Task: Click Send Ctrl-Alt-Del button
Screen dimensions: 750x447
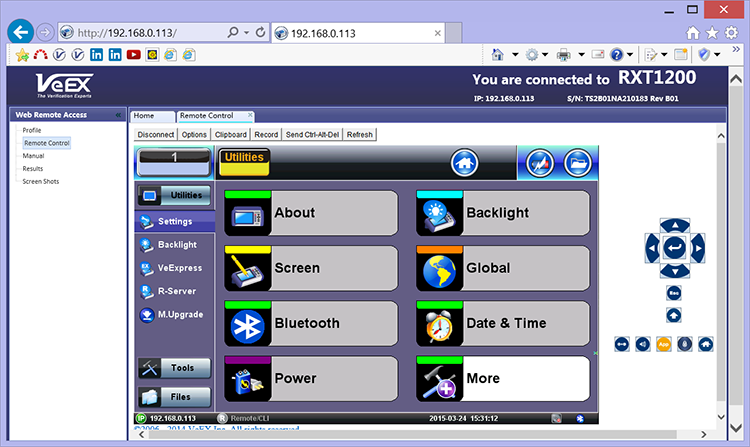Action: pos(312,135)
